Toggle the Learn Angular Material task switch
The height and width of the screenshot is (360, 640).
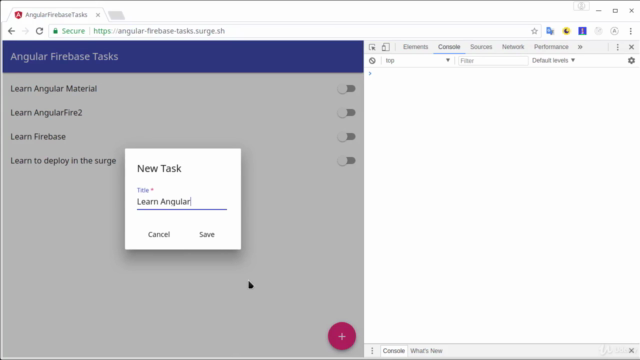click(x=347, y=89)
